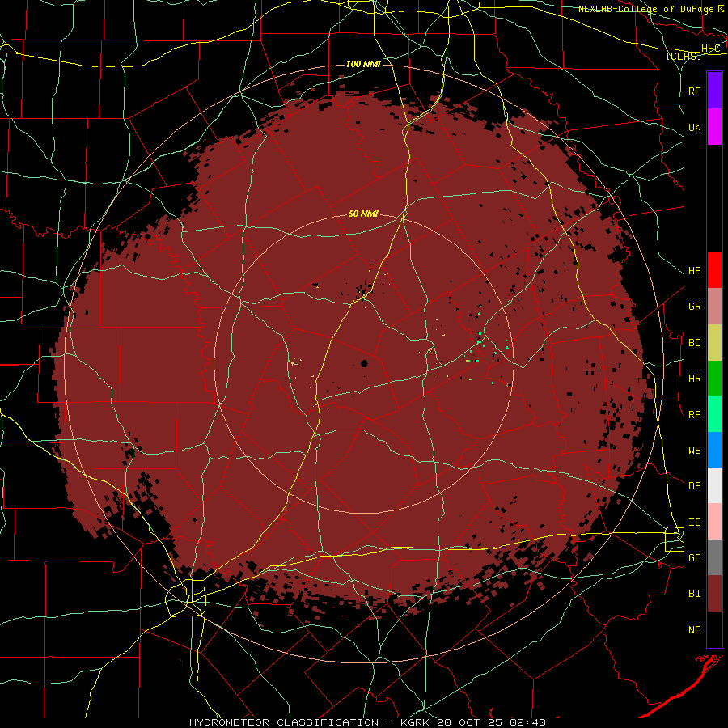Click the "GC" legend label

point(694,558)
